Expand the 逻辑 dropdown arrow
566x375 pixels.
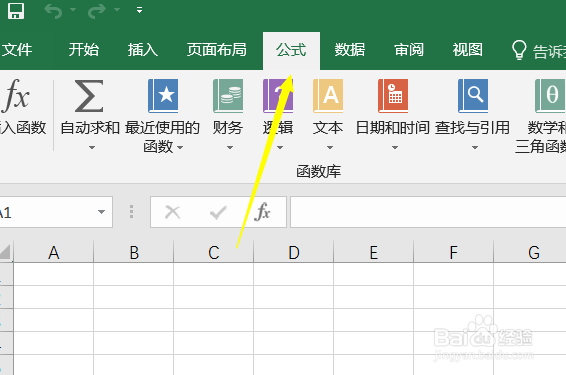click(280, 147)
